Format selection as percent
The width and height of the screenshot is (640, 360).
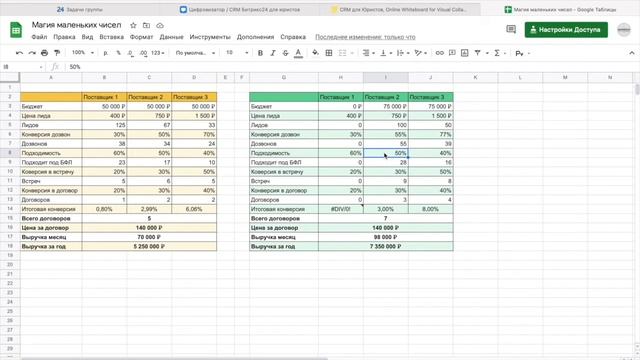click(118, 53)
